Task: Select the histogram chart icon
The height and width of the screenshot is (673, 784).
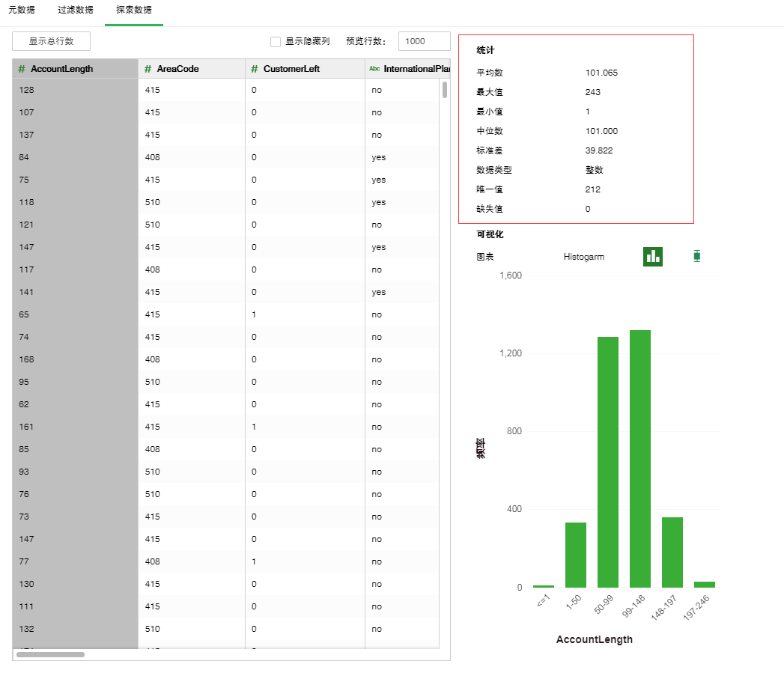Action: click(x=653, y=256)
